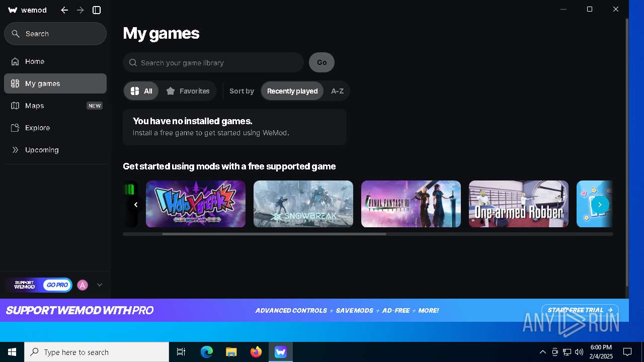The width and height of the screenshot is (644, 362).
Task: Select the Favorites filter
Action: click(x=188, y=91)
